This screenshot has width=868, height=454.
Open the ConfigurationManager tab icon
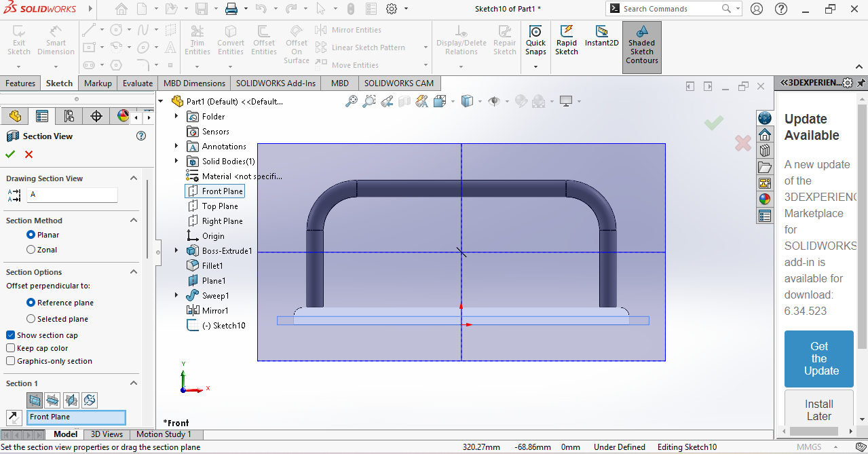pos(69,116)
